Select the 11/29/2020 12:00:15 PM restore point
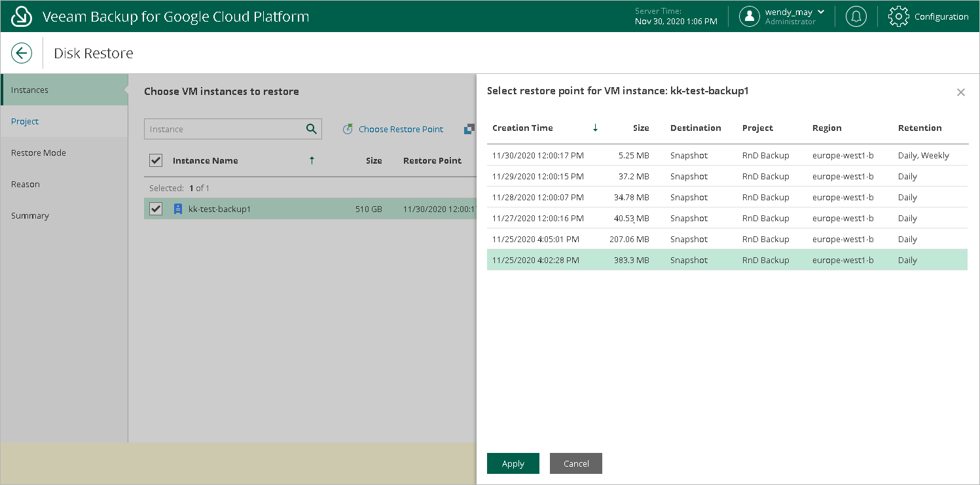The height and width of the screenshot is (485, 980). tap(727, 176)
